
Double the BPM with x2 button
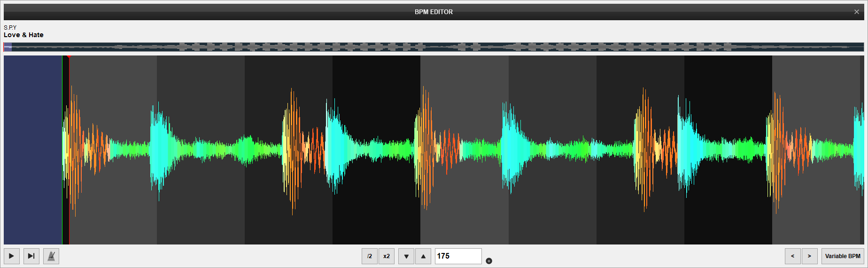(x=387, y=256)
